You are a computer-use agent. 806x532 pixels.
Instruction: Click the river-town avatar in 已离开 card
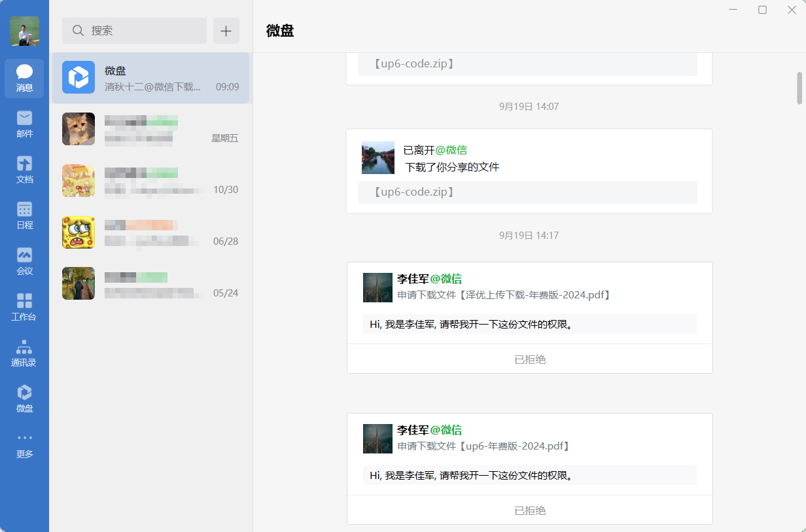point(378,158)
